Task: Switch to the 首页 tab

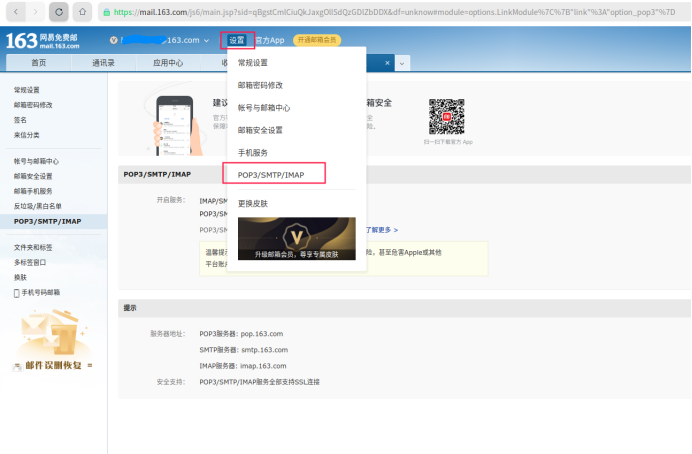Action: [x=38, y=63]
